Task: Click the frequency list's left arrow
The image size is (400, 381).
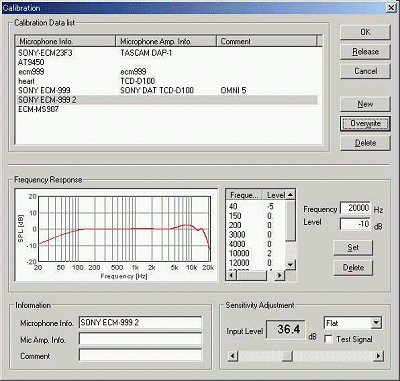Action: tap(231, 275)
